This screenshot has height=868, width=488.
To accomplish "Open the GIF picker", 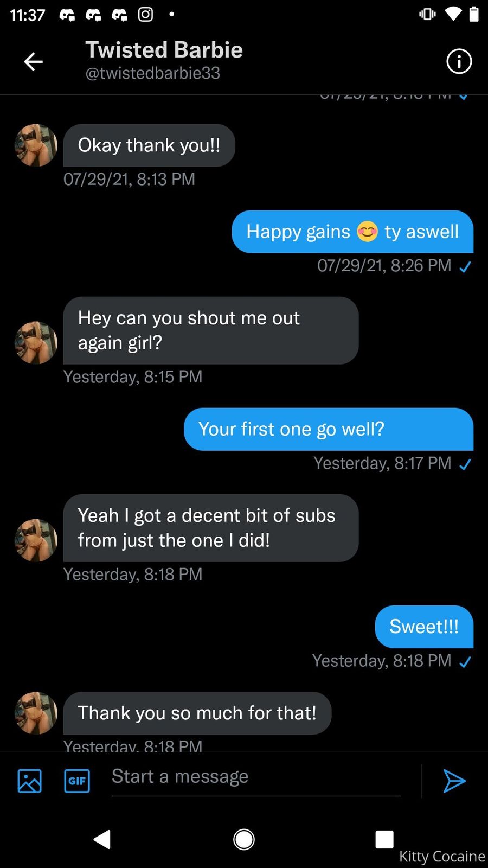I will pyautogui.click(x=77, y=781).
